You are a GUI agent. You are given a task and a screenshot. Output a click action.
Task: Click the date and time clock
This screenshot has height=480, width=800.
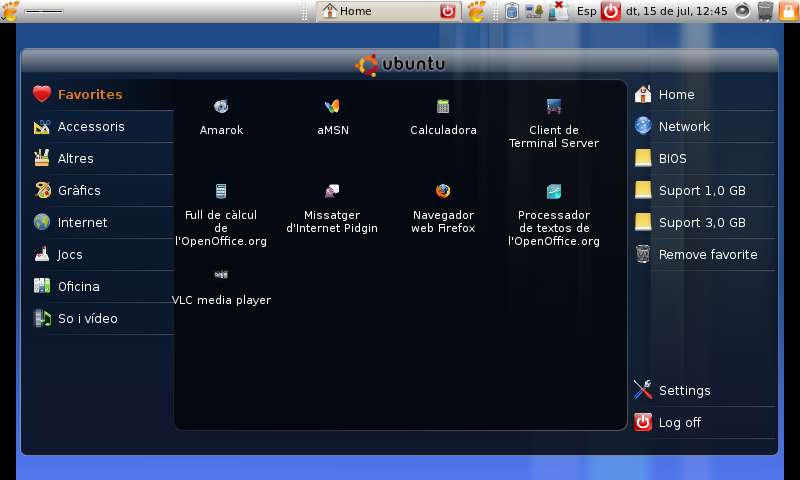click(677, 11)
